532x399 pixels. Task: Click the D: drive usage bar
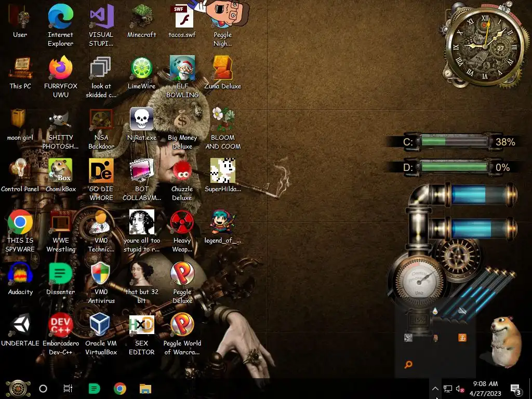pos(454,167)
